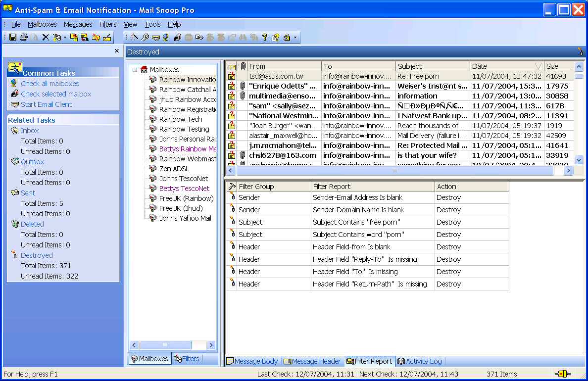Switch to the Message Header tab
588x381 pixels.
312,361
